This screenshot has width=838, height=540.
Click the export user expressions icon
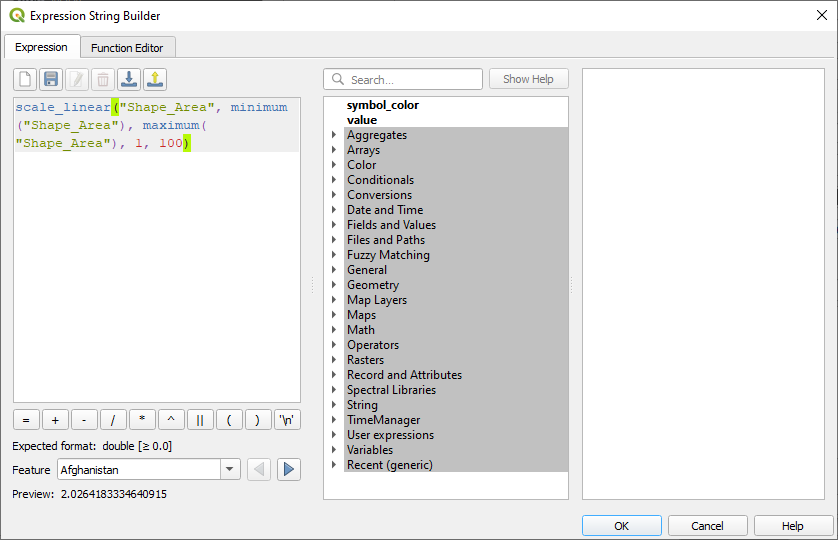(155, 80)
